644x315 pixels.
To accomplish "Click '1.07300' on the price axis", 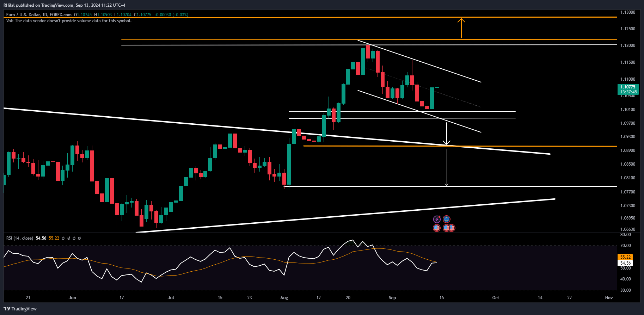I will coord(628,206).
